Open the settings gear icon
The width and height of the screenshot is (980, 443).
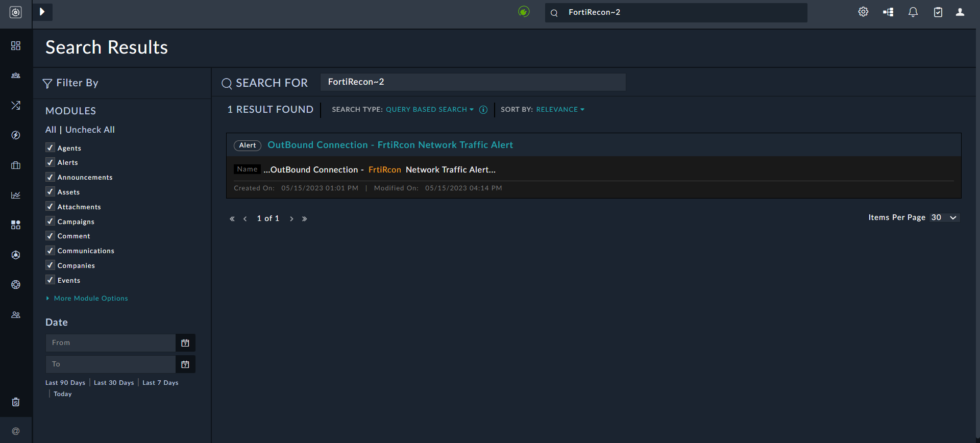(863, 12)
